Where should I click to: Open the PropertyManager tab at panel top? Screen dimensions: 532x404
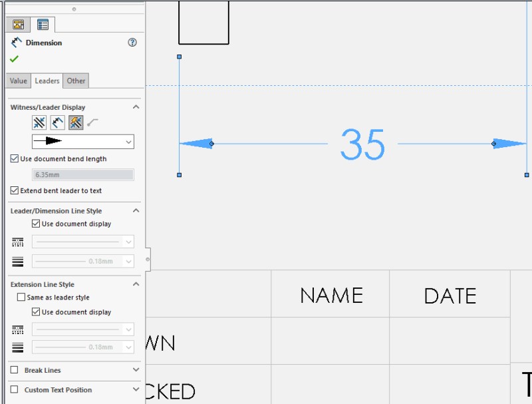(x=18, y=24)
